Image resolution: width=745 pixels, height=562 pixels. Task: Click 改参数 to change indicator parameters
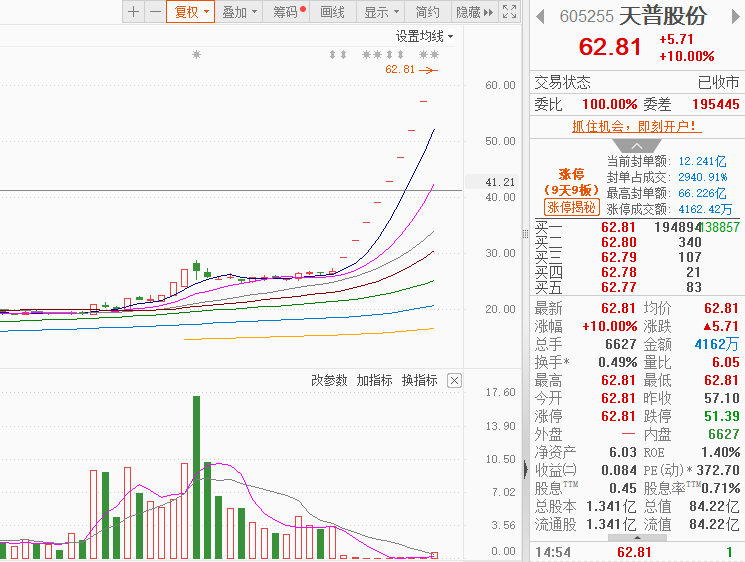pos(329,381)
